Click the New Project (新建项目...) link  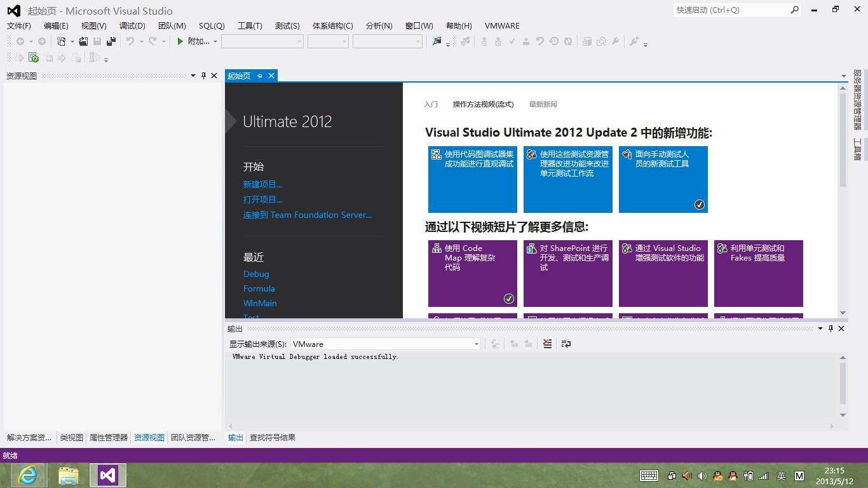click(262, 184)
